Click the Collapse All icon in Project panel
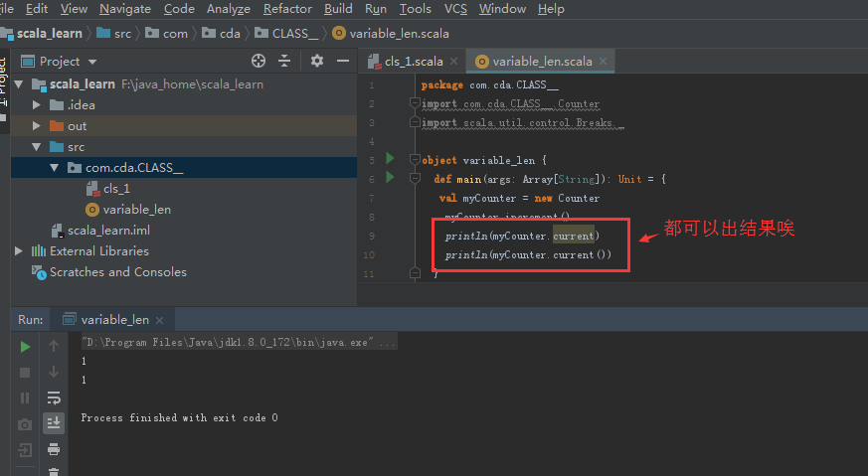Viewport: 868px width, 476px height. click(284, 61)
